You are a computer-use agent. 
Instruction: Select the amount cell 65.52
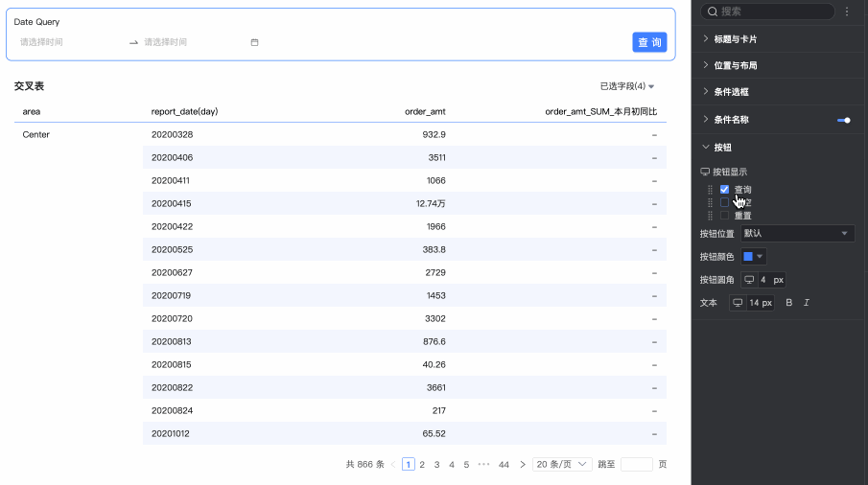point(434,434)
